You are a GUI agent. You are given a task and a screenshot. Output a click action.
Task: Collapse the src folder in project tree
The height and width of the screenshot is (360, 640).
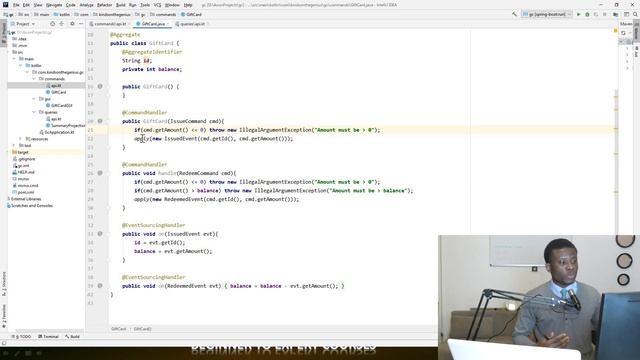8,52
